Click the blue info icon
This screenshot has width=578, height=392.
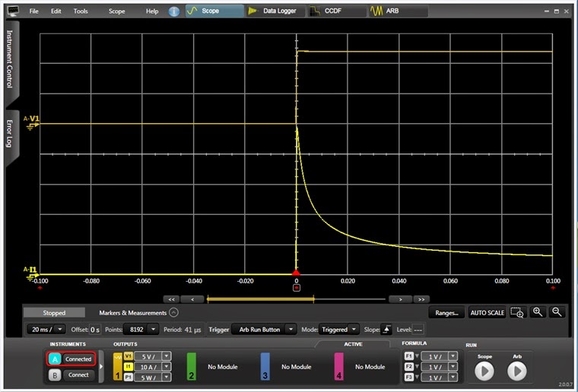(174, 11)
